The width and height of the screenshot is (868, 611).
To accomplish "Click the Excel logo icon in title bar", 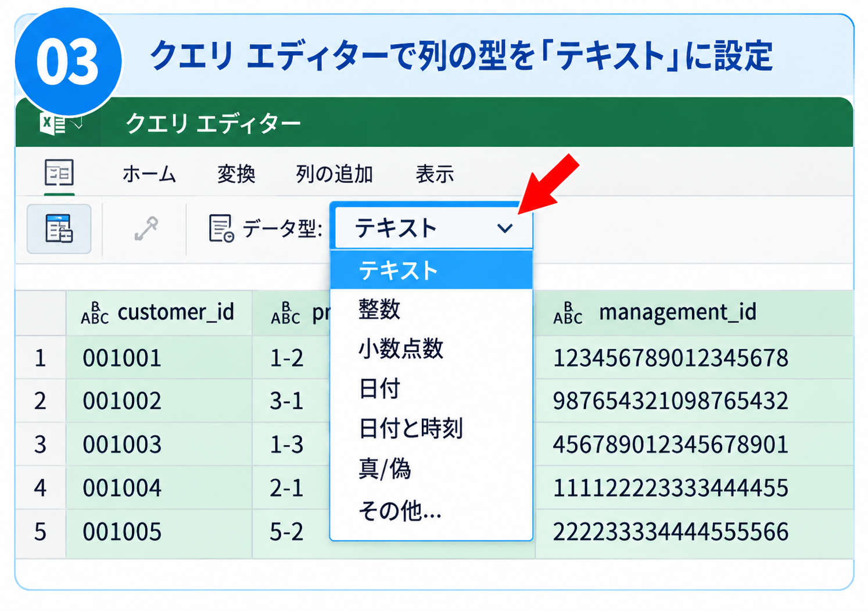I will click(x=53, y=124).
